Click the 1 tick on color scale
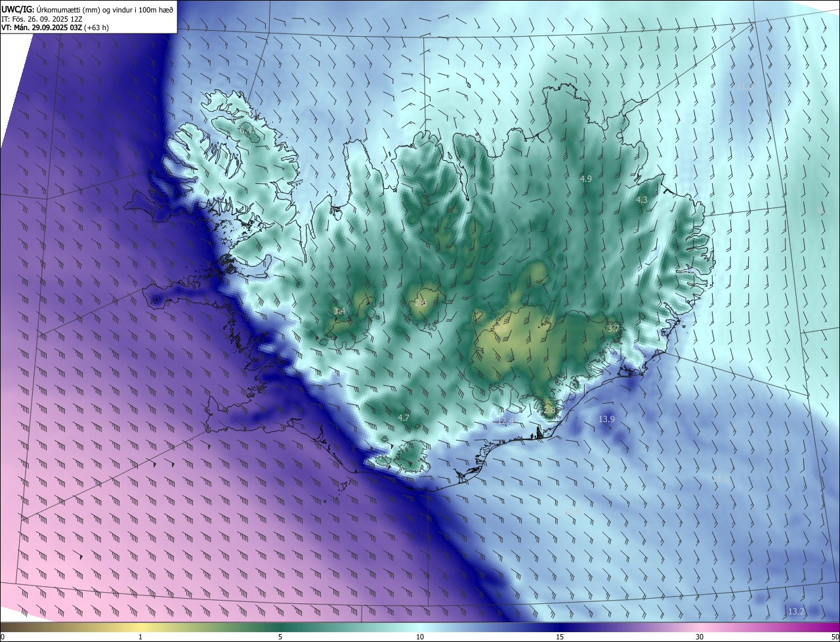 pyautogui.click(x=140, y=637)
